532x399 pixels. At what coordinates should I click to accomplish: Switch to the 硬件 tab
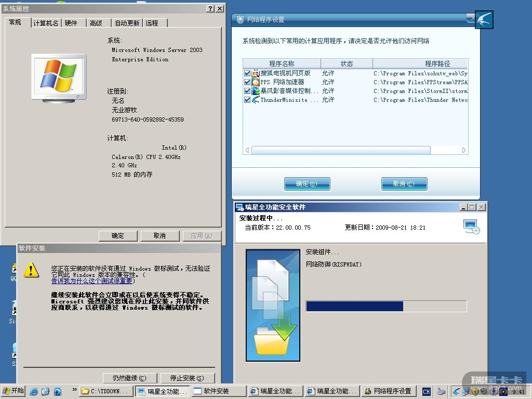[x=71, y=23]
